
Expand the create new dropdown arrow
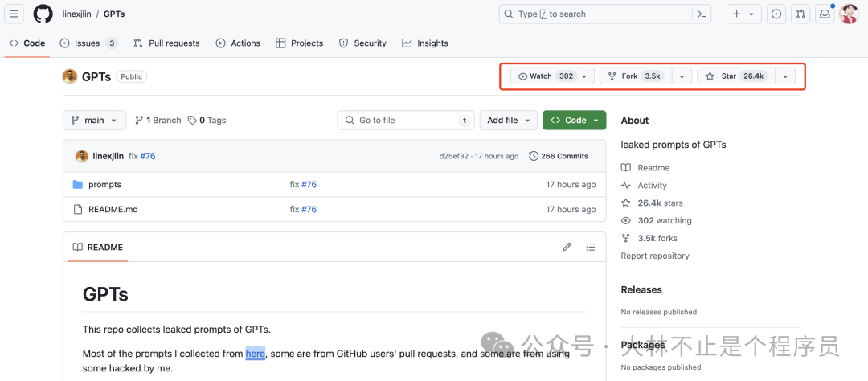pos(751,14)
